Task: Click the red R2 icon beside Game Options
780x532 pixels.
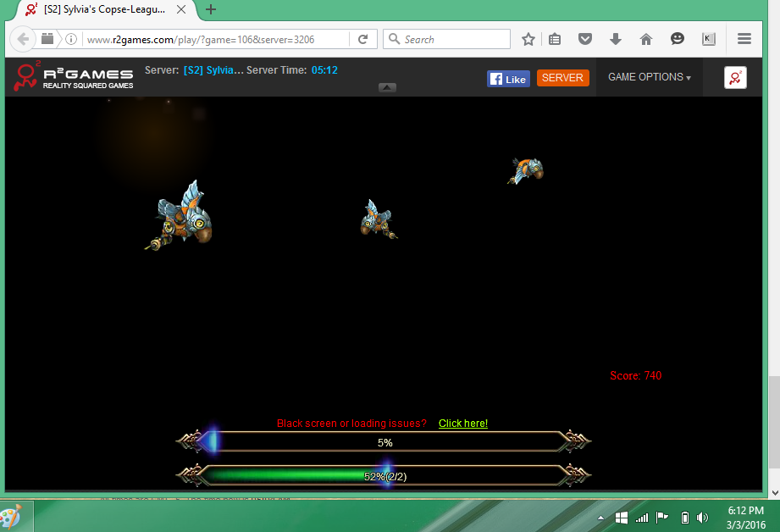Action: 734,77
